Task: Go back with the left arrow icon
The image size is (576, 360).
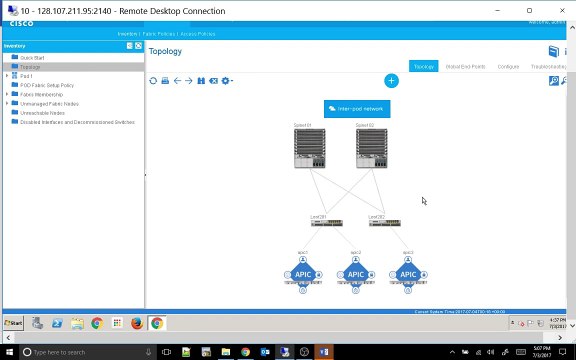Action: [x=177, y=81]
